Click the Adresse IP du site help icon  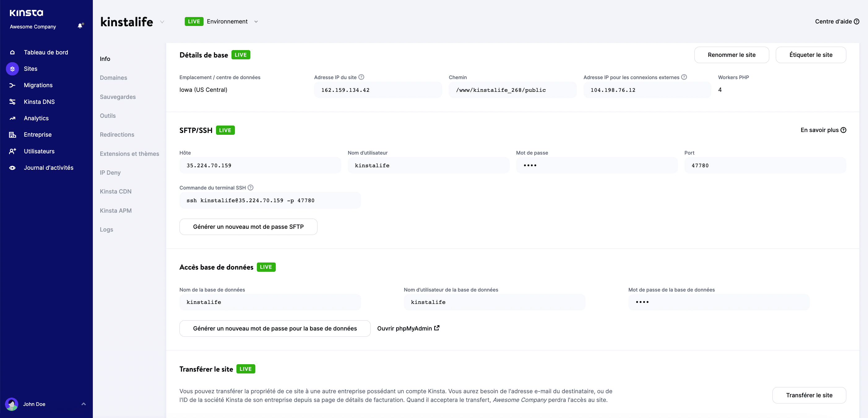coord(361,77)
